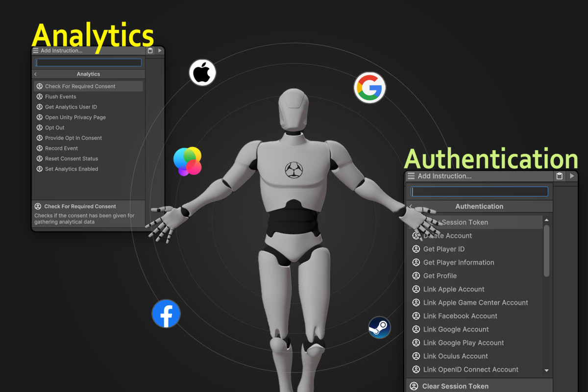This screenshot has height=392, width=588.
Task: Click the play arrow in the Authentication panel
Action: click(572, 176)
